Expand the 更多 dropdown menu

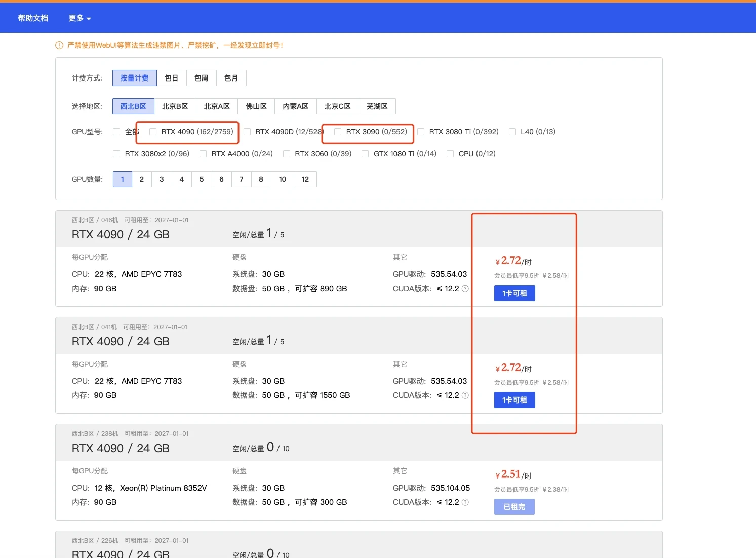pos(79,18)
